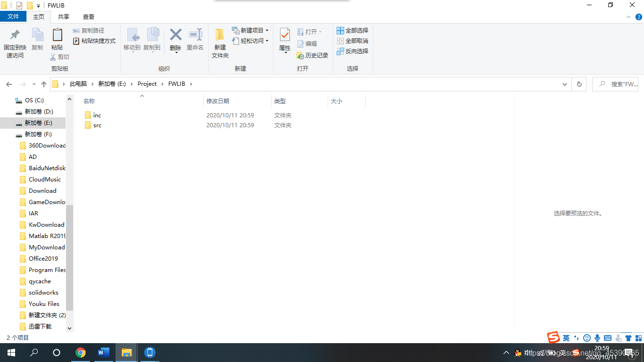The height and width of the screenshot is (362, 644).
Task: Collapse the ribbon with the chevron
Action: click(628, 17)
